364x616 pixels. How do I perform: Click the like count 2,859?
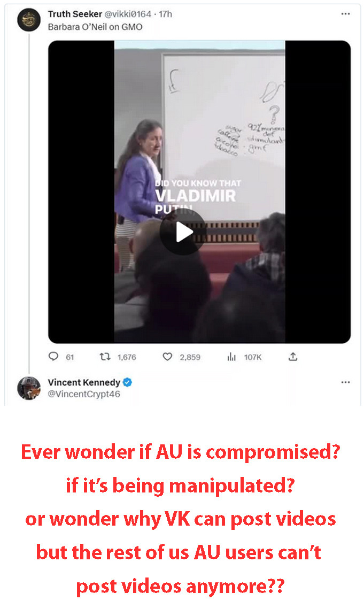tap(190, 357)
